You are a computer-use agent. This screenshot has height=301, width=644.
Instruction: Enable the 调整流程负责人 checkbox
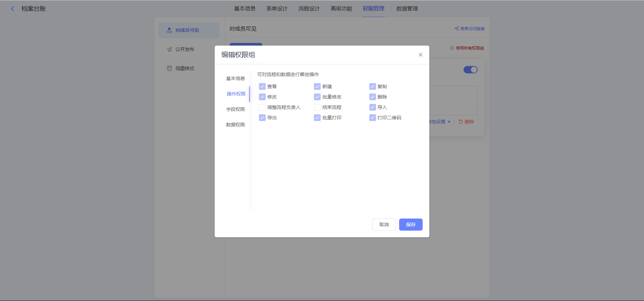tap(262, 107)
